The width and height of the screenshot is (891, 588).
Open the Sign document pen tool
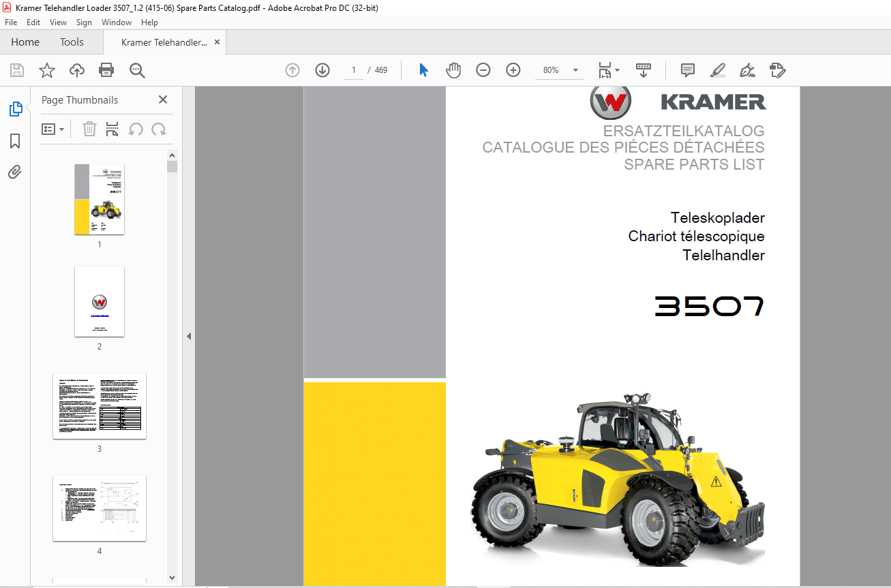tap(747, 70)
